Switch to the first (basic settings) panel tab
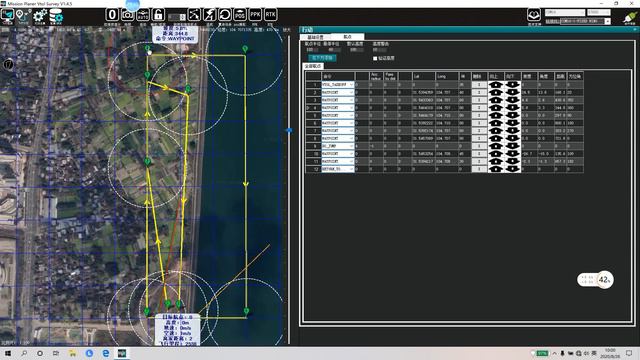 pyautogui.click(x=316, y=37)
